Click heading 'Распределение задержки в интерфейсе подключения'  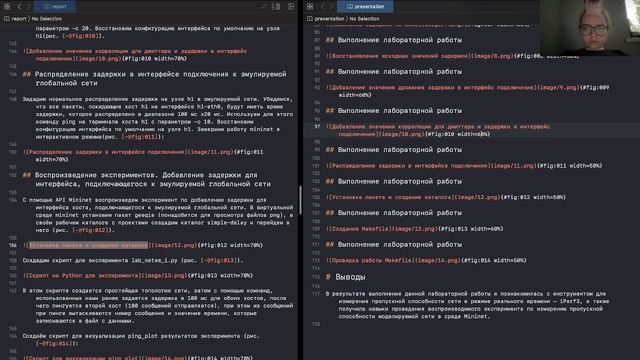click(154, 78)
